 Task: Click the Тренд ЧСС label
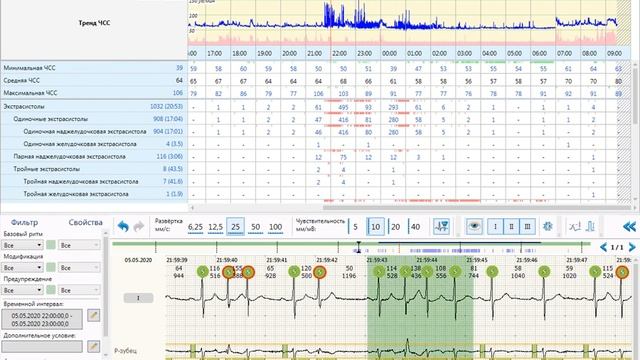(94, 23)
